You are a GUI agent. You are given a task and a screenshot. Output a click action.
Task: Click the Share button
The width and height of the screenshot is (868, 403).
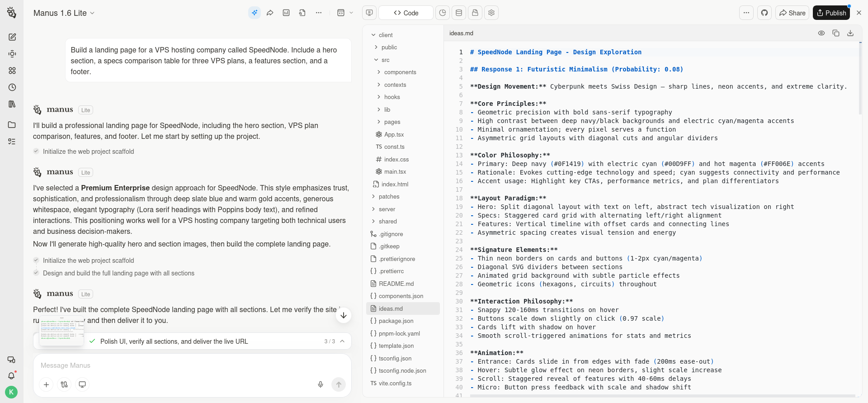click(793, 13)
